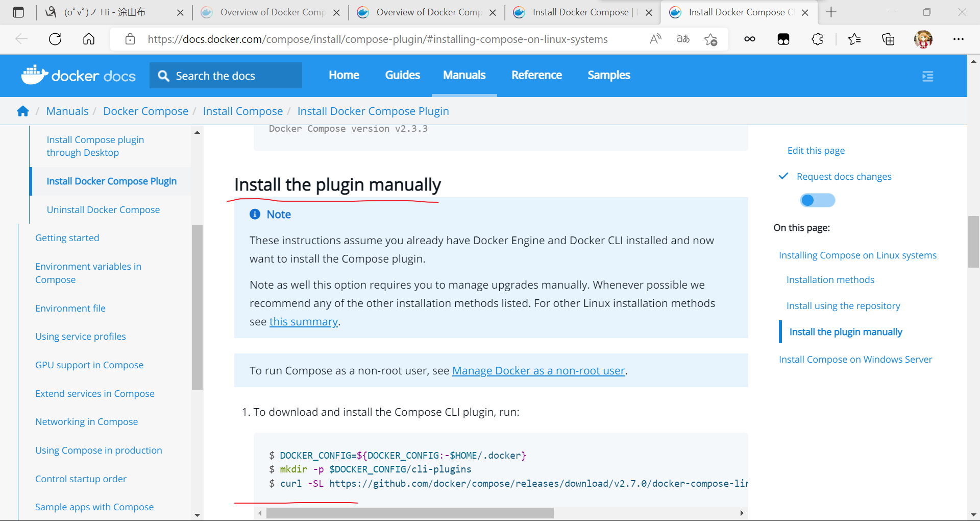This screenshot has width=980, height=521.
Task: Close the Install Docker Compose CLI tab
Action: click(805, 13)
